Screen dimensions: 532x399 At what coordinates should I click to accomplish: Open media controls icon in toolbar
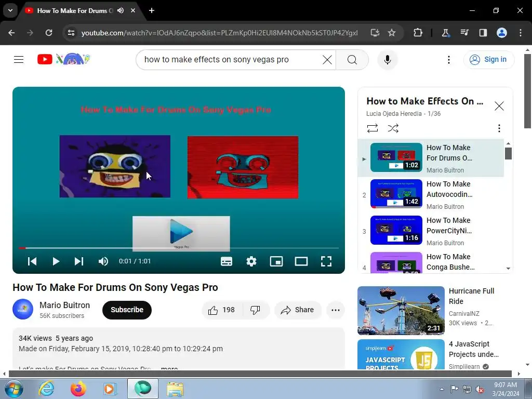464,33
